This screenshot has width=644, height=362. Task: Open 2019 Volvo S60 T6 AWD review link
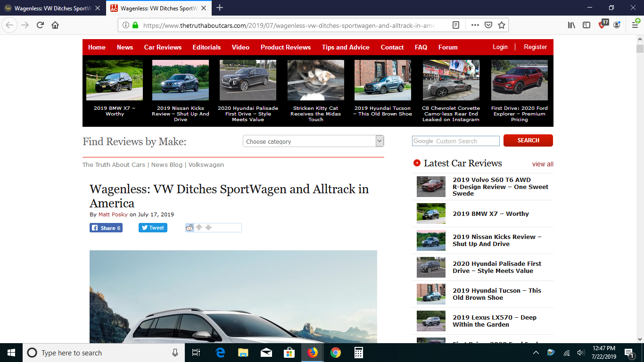tap(500, 187)
